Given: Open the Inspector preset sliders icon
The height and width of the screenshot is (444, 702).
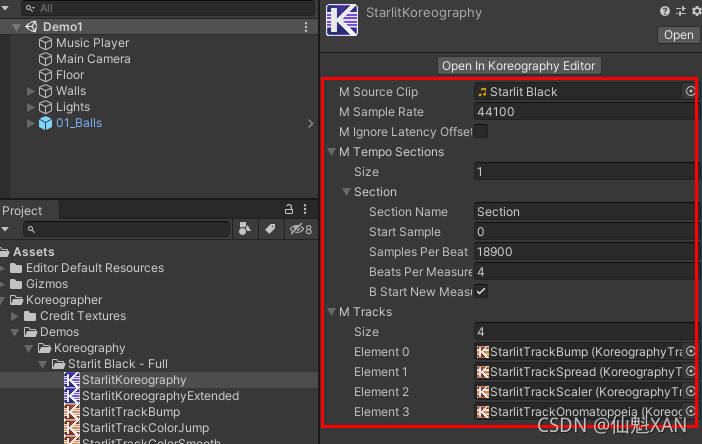Looking at the screenshot, I should 681,11.
